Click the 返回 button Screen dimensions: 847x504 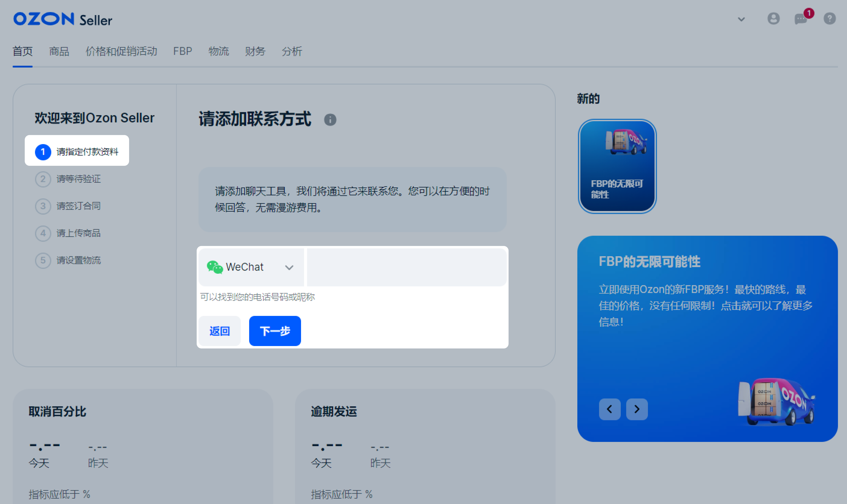click(219, 331)
